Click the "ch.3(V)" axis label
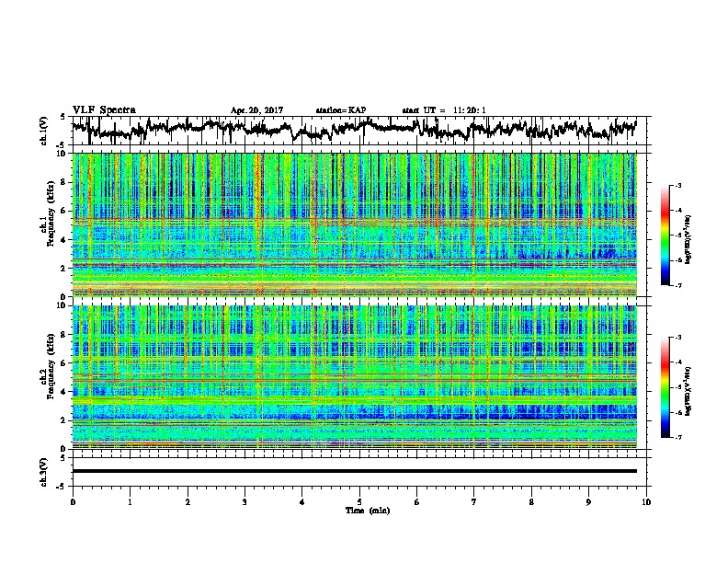 pos(43,472)
